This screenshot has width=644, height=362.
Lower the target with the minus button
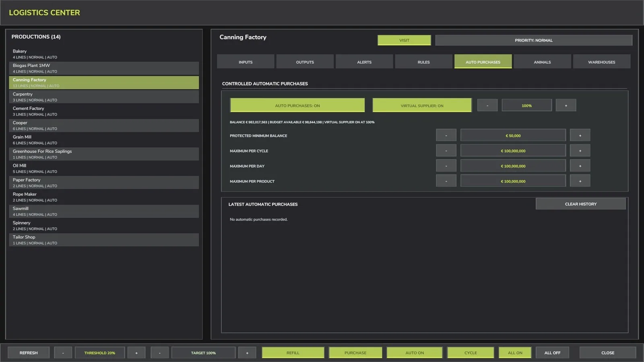point(159,353)
